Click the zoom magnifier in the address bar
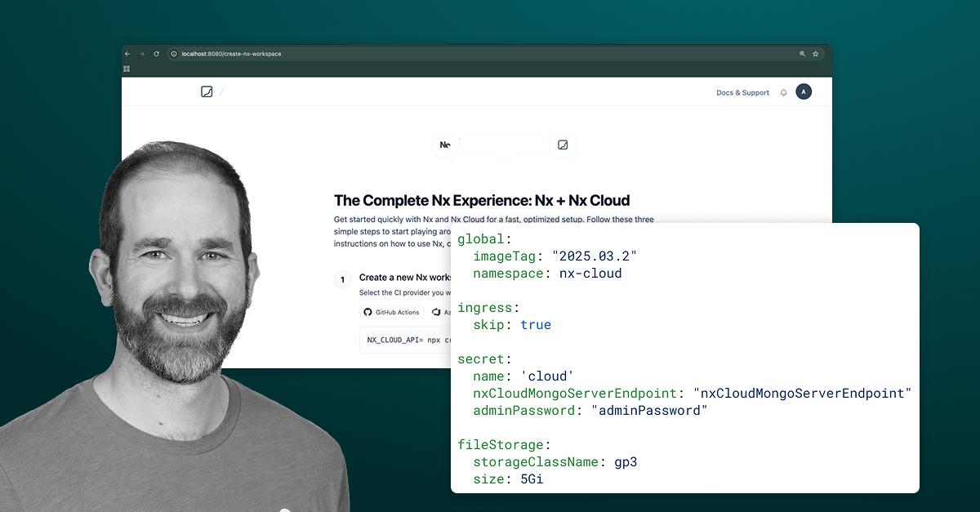This screenshot has height=512, width=980. tap(801, 54)
